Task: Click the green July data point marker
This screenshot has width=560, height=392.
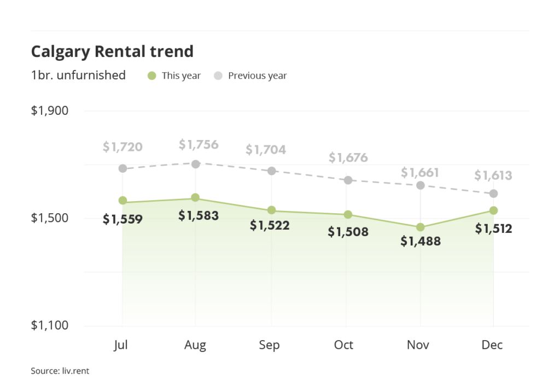Action: (122, 201)
